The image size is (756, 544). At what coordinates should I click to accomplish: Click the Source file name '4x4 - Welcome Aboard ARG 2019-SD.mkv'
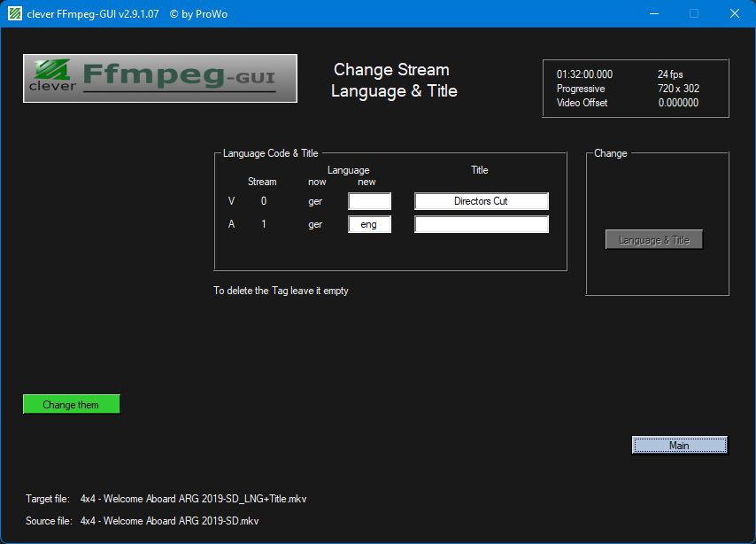click(170, 521)
